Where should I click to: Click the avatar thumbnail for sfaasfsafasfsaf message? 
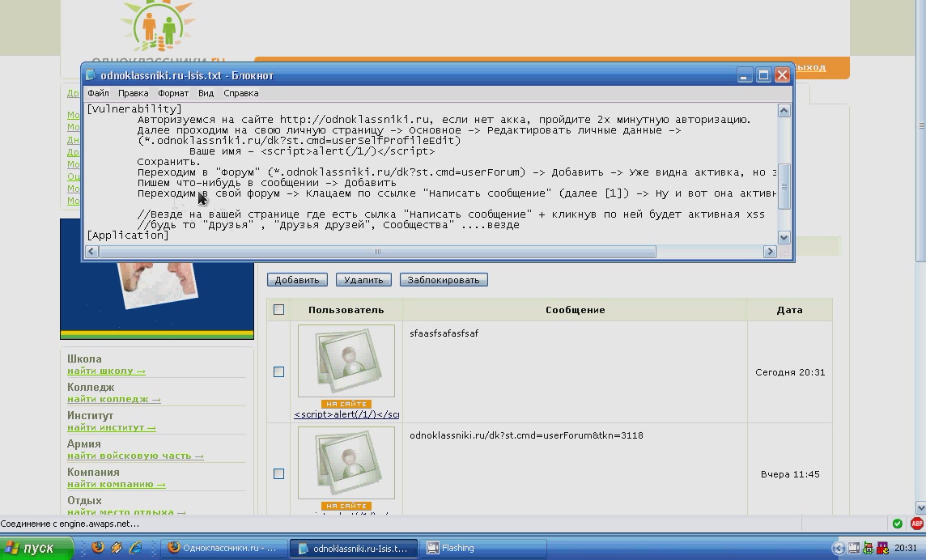[x=346, y=361]
